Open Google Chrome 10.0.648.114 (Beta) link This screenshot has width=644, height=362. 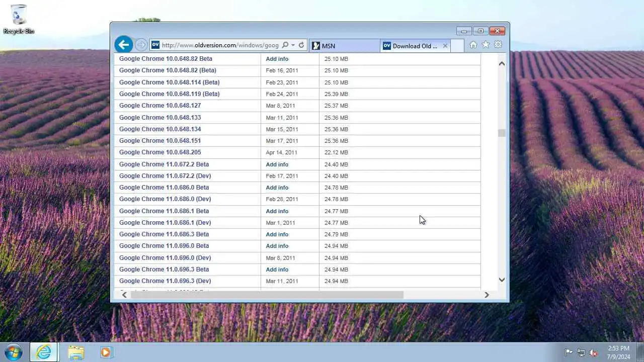(x=169, y=82)
